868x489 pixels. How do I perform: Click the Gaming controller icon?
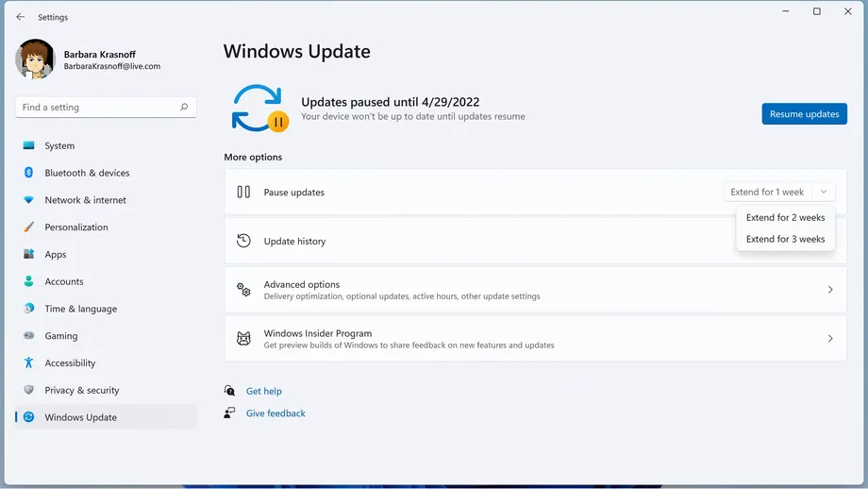click(29, 336)
